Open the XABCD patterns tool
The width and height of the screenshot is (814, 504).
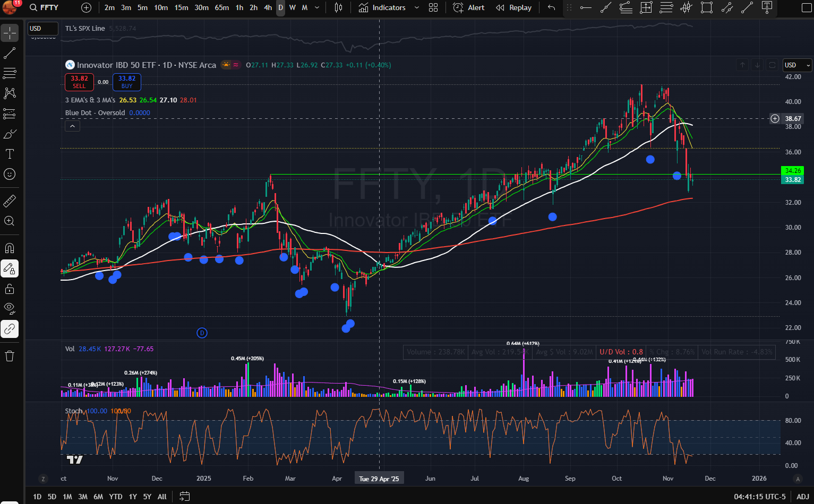click(10, 93)
